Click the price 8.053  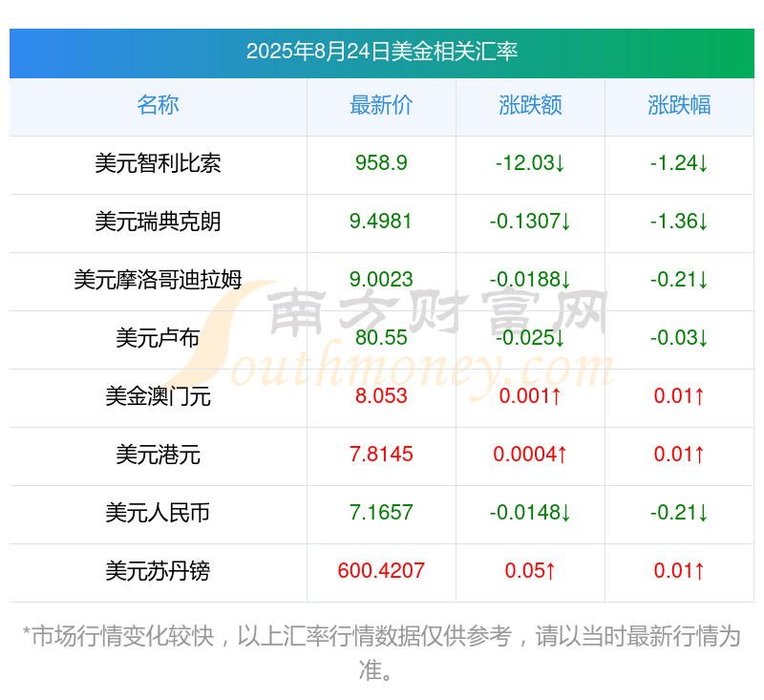click(x=381, y=396)
